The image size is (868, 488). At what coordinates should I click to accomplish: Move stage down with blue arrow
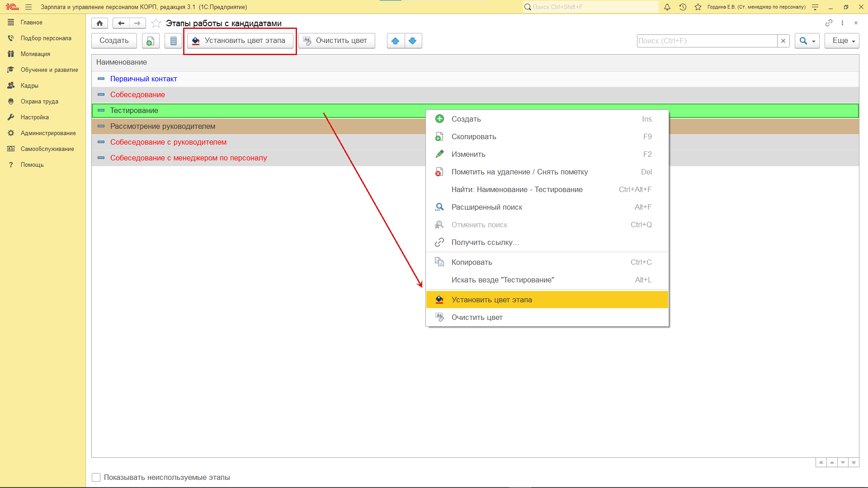coord(413,41)
